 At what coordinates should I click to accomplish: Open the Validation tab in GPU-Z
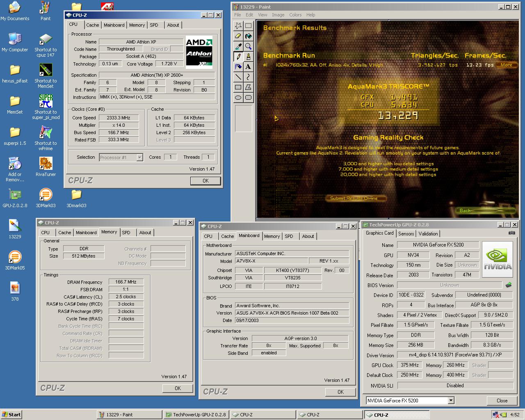pyautogui.click(x=428, y=233)
